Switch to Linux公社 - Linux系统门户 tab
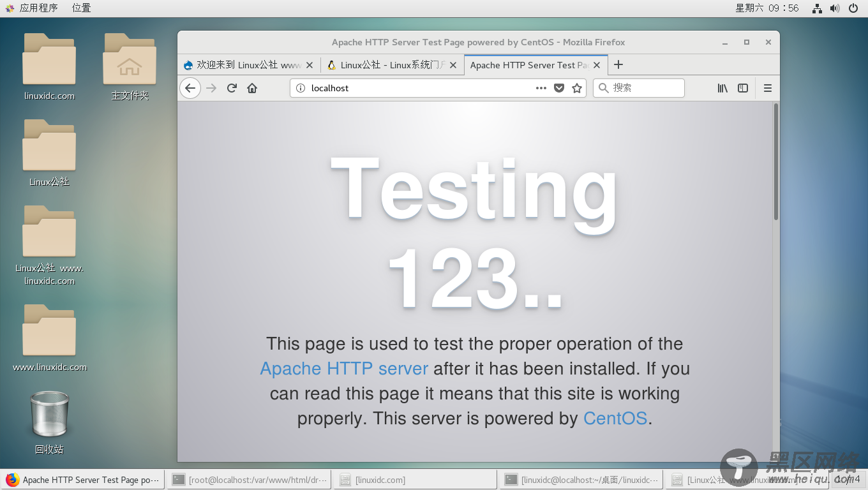The height and width of the screenshot is (490, 868). click(392, 65)
